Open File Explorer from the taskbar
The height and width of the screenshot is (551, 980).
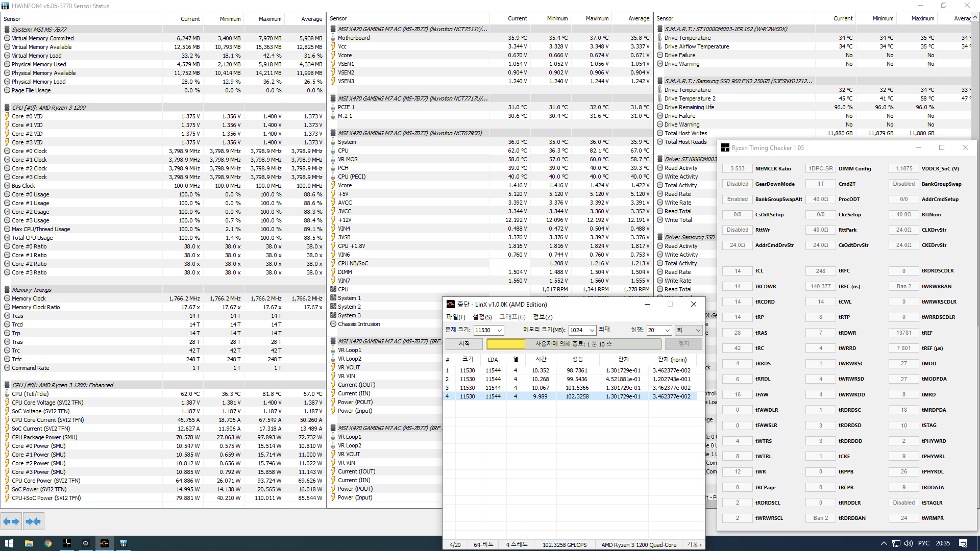click(x=29, y=543)
